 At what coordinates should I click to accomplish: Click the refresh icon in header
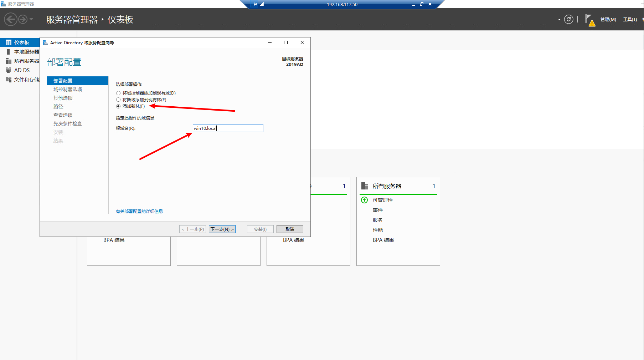(x=569, y=19)
